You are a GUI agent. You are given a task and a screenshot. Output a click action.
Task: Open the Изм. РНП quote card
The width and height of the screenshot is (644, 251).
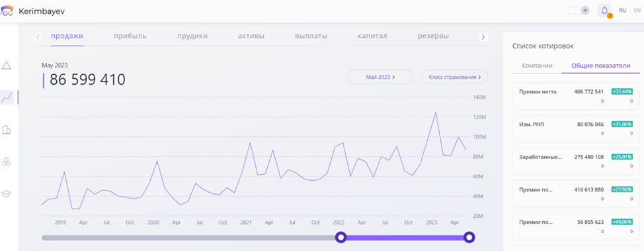click(576, 128)
